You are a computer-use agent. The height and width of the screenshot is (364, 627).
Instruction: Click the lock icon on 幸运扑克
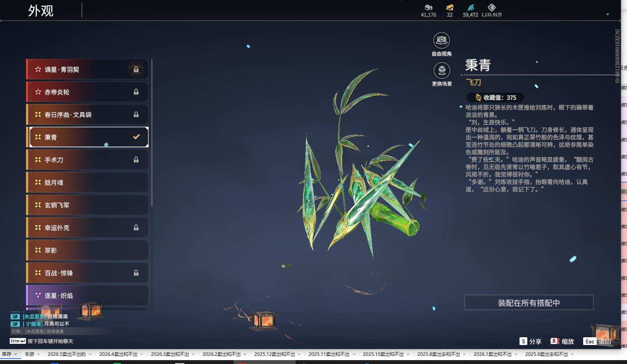pyautogui.click(x=136, y=228)
